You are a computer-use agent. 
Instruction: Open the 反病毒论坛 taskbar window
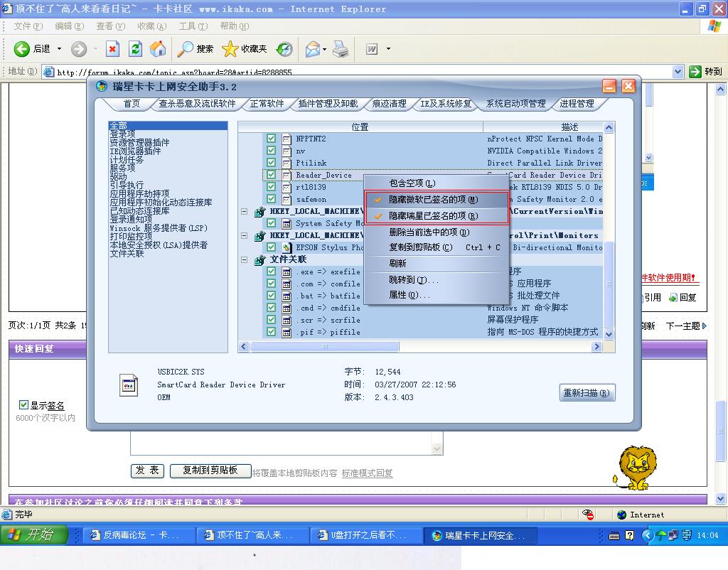point(139,535)
